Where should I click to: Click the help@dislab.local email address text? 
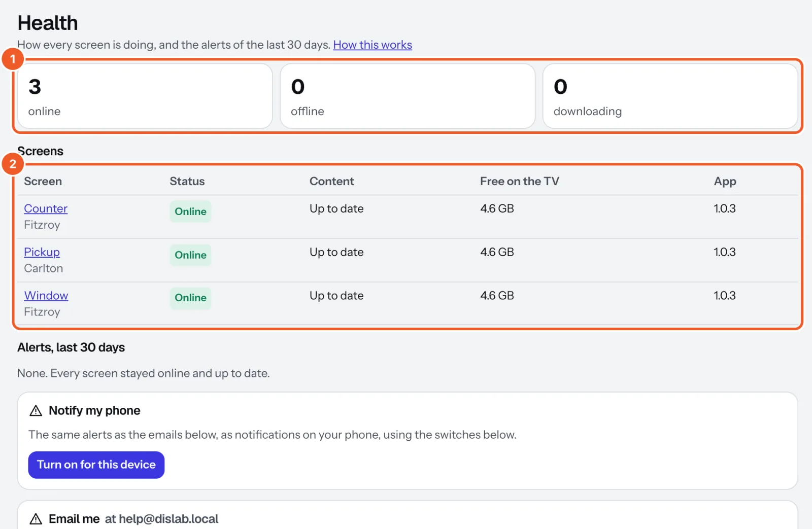tap(168, 519)
